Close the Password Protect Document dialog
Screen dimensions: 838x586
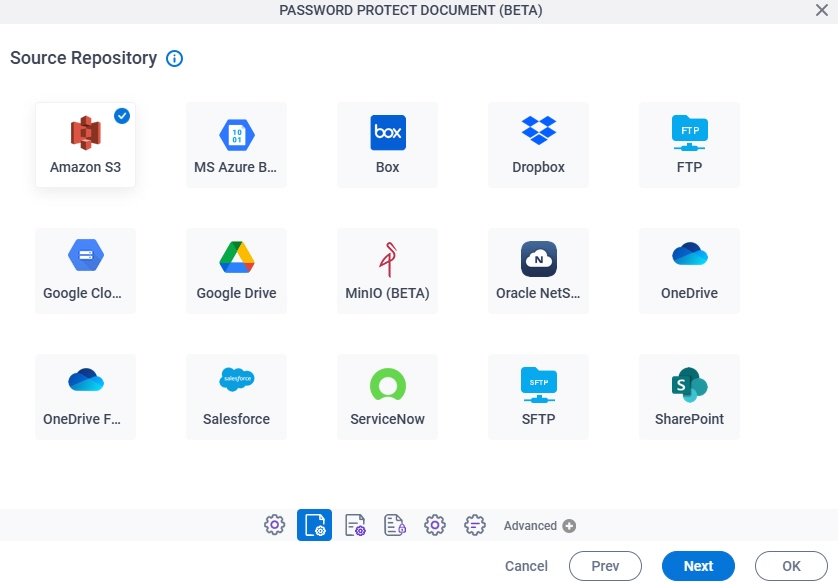coord(821,10)
